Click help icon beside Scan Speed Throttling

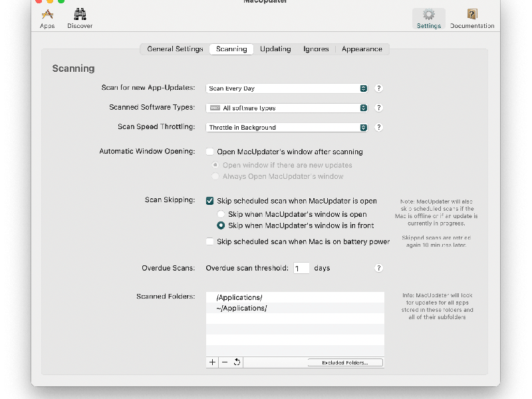[378, 127]
